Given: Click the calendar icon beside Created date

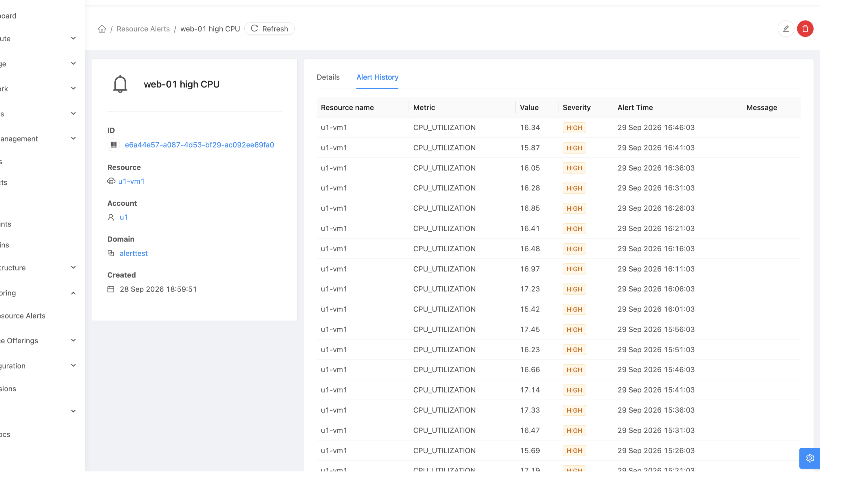Looking at the screenshot, I should [111, 289].
